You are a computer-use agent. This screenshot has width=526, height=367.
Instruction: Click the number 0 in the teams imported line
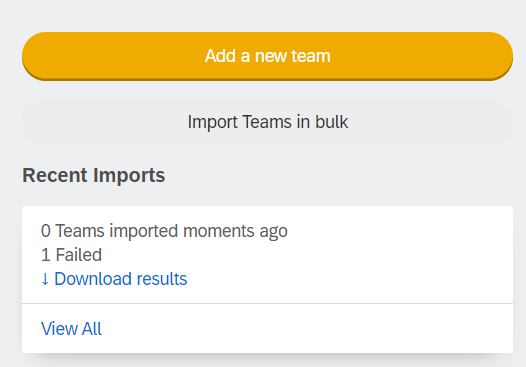[x=46, y=231]
